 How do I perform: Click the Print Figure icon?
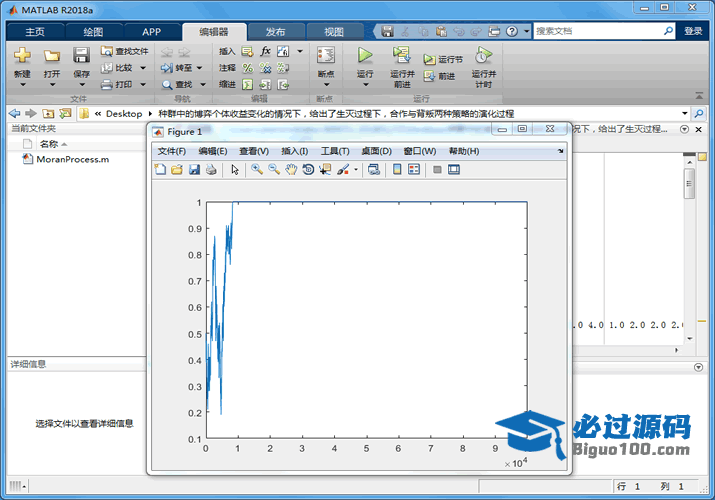pos(211,170)
